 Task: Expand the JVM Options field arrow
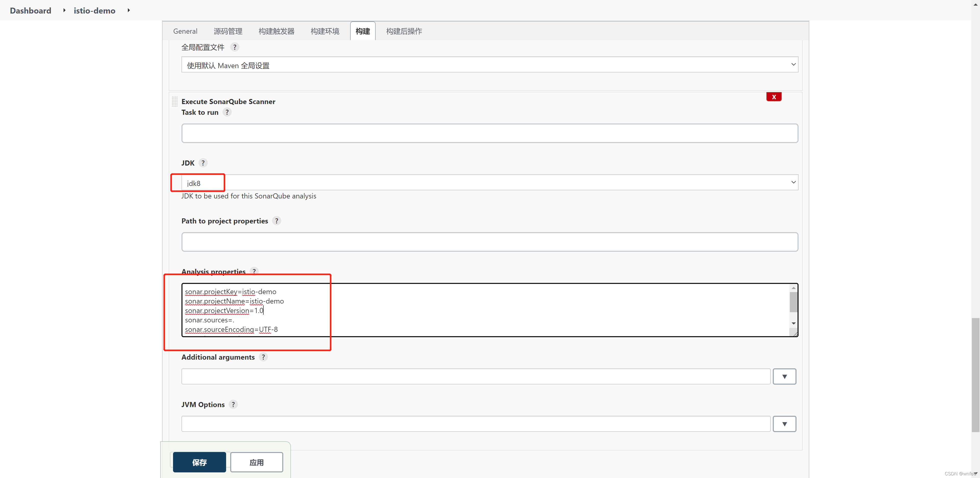(x=784, y=424)
